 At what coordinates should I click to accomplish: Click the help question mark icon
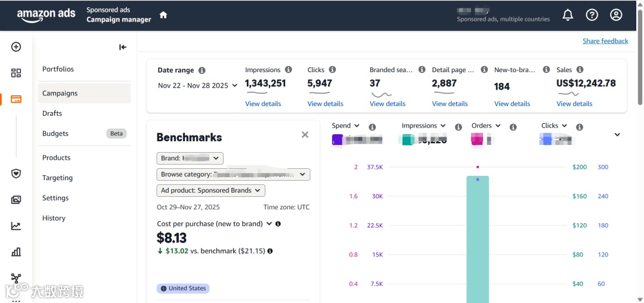click(x=592, y=15)
